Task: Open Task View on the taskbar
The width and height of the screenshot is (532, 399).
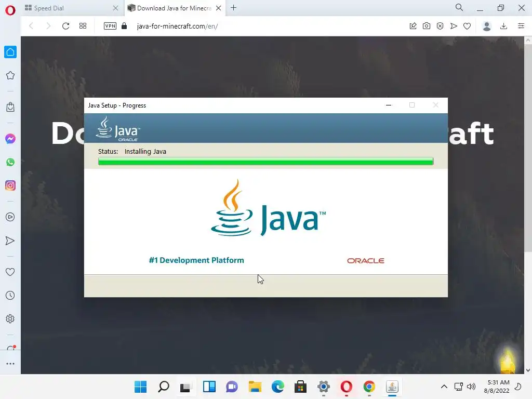Action: pyautogui.click(x=187, y=387)
